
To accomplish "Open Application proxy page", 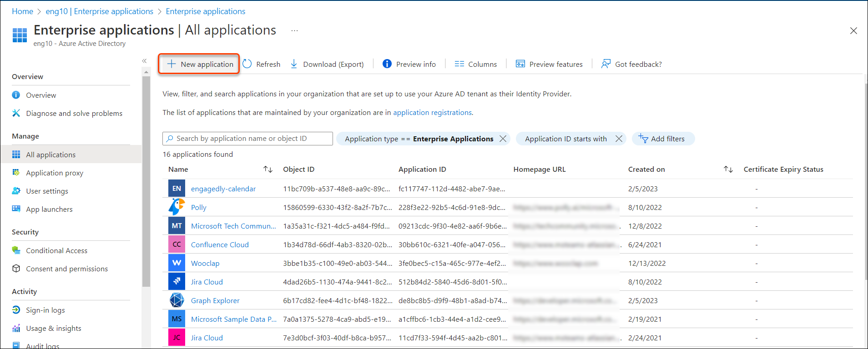I will [x=55, y=173].
